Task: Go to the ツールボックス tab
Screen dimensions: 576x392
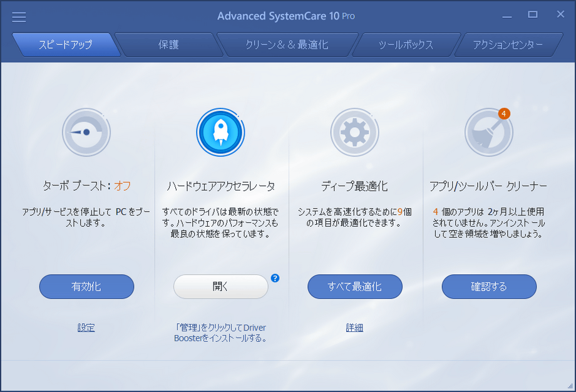Action: tap(406, 45)
